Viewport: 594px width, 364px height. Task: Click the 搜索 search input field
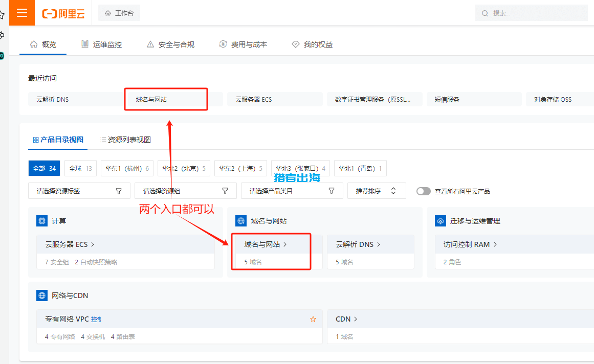pos(532,13)
